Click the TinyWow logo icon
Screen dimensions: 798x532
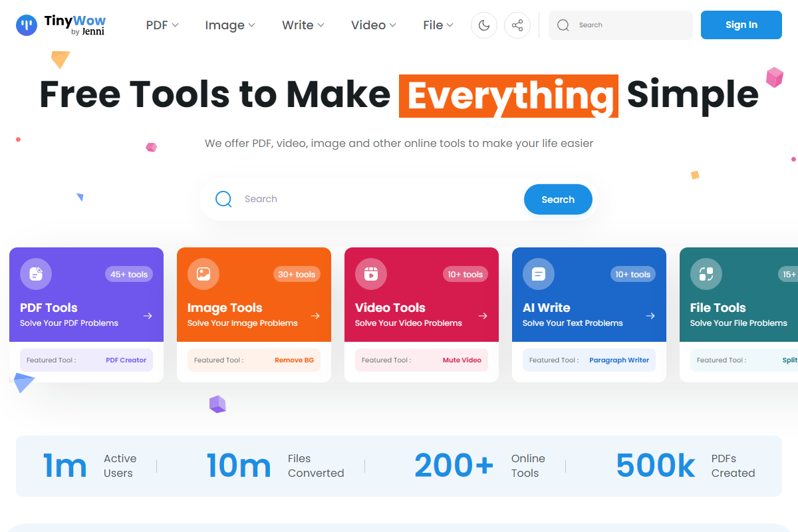click(27, 25)
